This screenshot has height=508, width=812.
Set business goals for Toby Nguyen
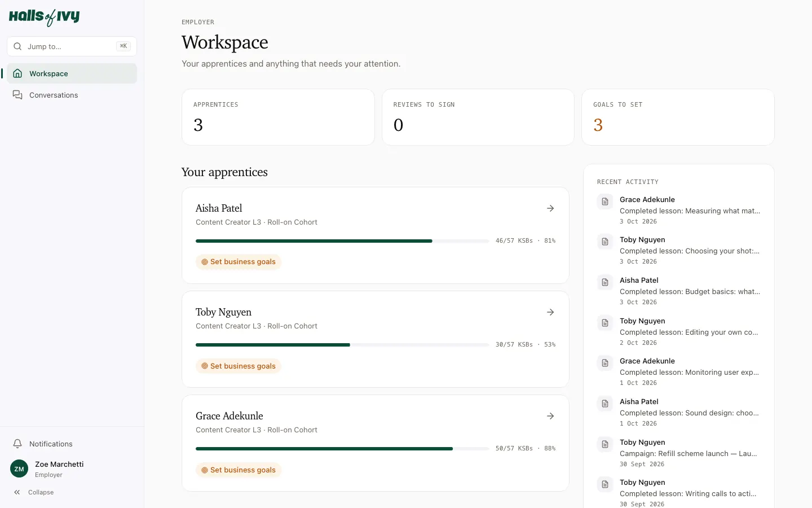click(x=239, y=366)
